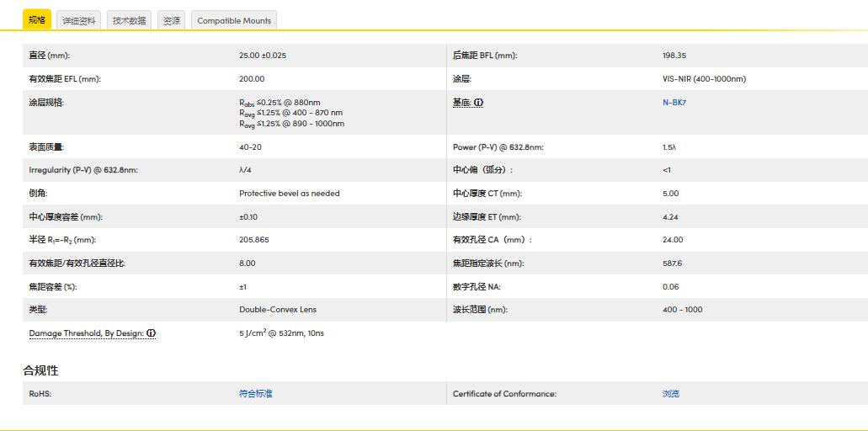Screen dimensions: 868x431
Task: Click the 中心偏（弧分）label
Action: coord(482,170)
